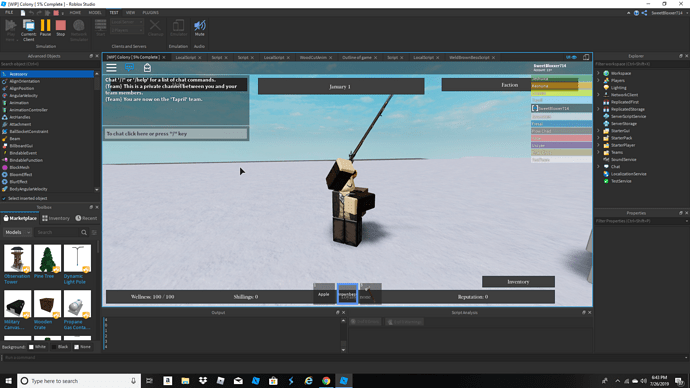Expand the Teams node in Explorer

coord(598,152)
